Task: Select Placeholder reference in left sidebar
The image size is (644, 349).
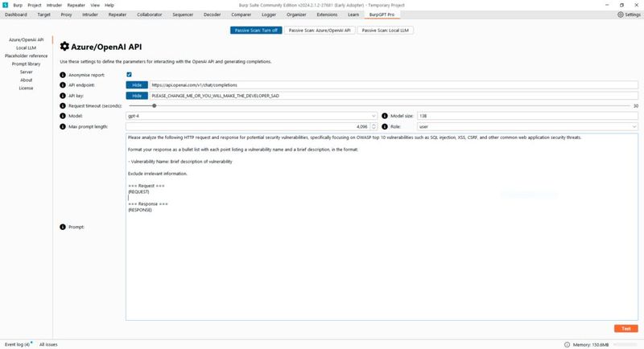Action: pyautogui.click(x=27, y=55)
